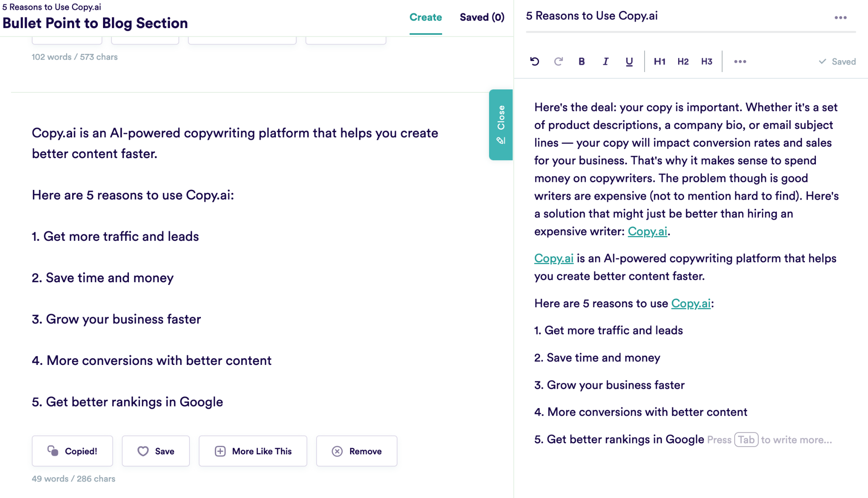Apply H2 heading style
The image size is (868, 498).
[x=683, y=61]
